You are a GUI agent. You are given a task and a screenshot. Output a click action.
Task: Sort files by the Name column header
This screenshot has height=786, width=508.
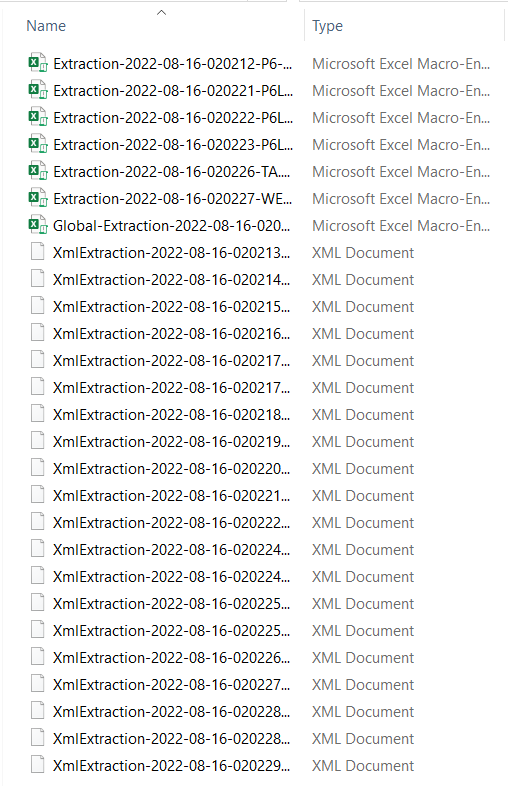46,26
